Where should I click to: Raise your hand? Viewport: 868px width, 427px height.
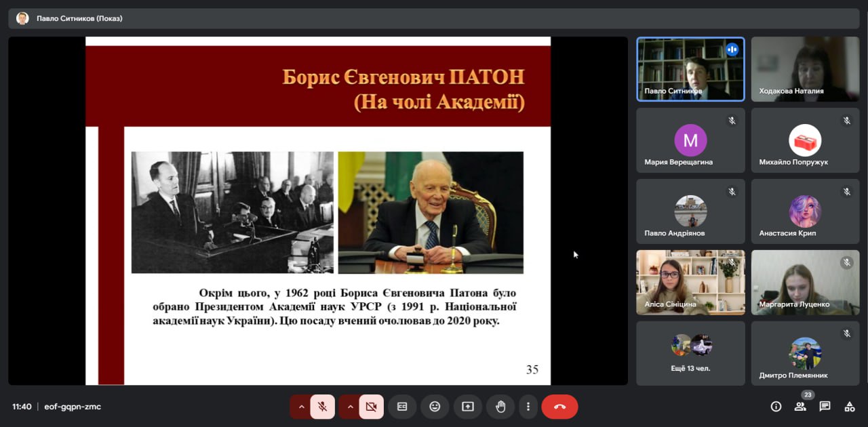click(x=500, y=407)
